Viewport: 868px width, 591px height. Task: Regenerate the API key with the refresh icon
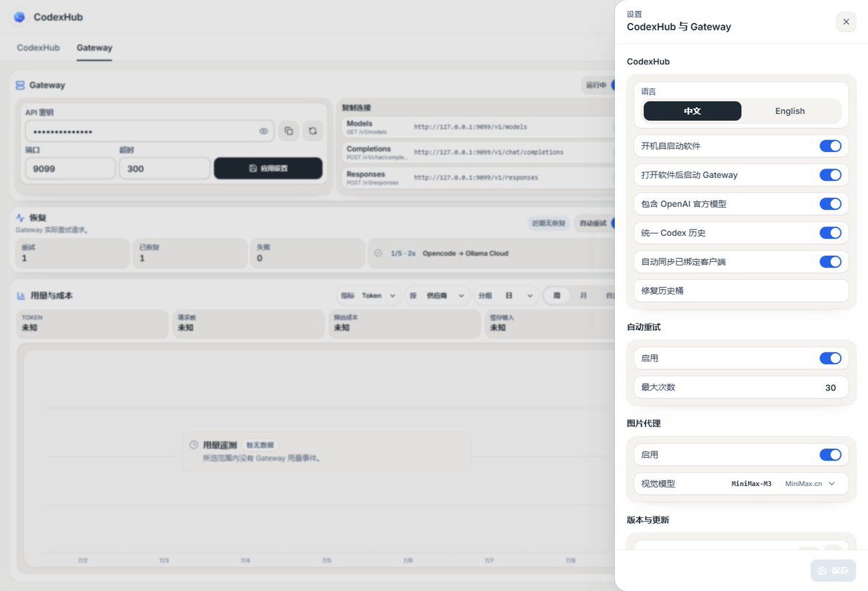tap(312, 131)
